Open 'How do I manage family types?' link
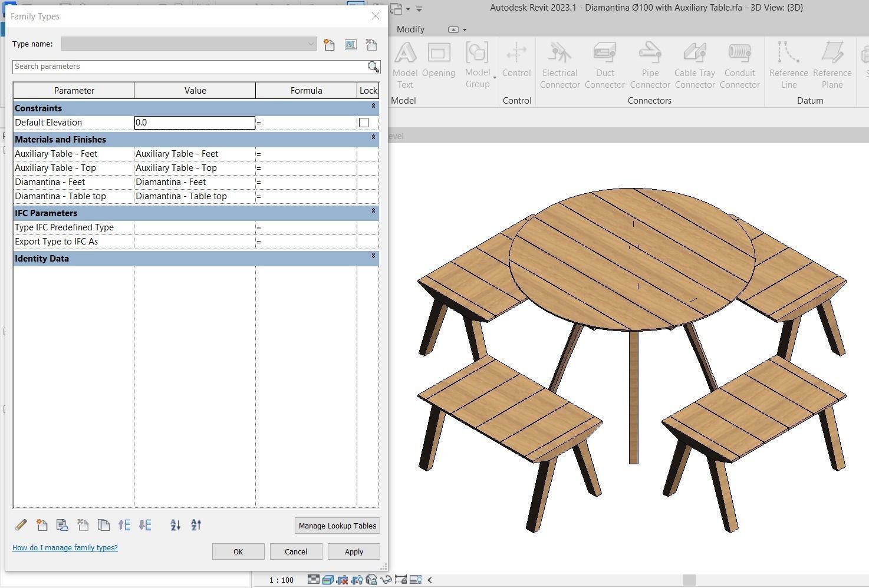The width and height of the screenshot is (869, 588). pos(65,547)
